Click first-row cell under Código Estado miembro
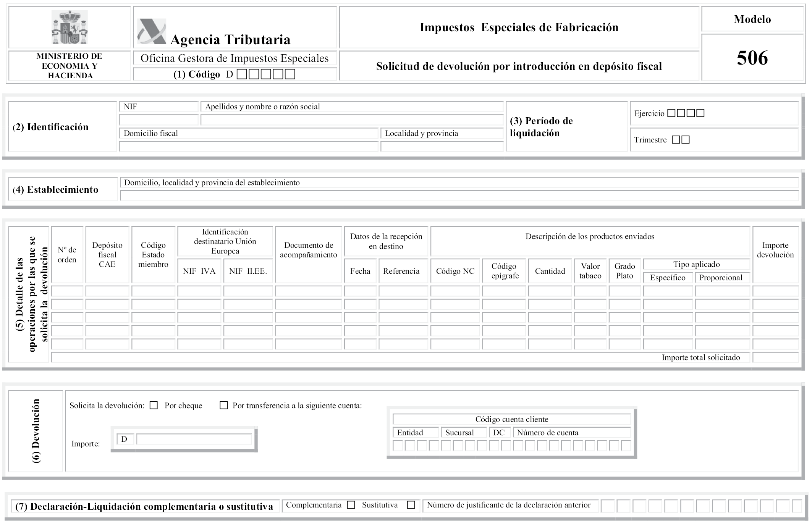The height and width of the screenshot is (530, 812). click(153, 291)
